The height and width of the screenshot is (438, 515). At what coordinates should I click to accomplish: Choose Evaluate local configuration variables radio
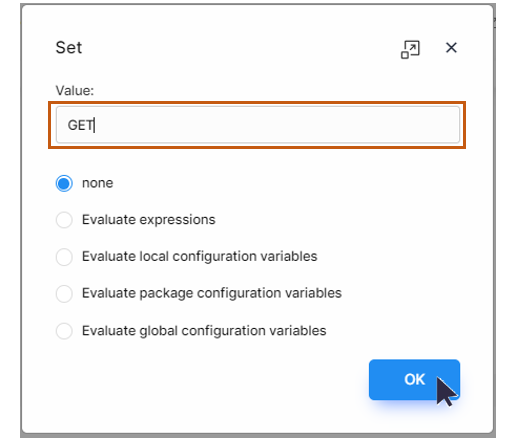tap(64, 257)
